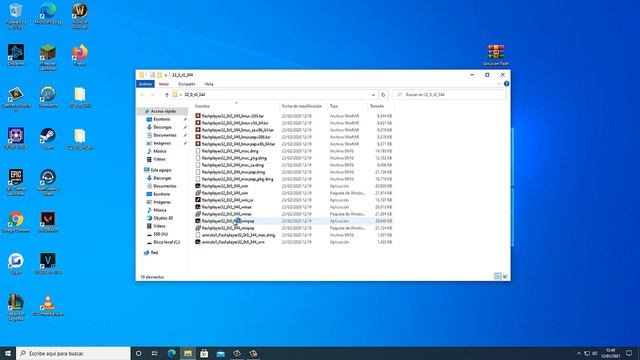Click the up-one-level arrow in Explorer

(x=167, y=95)
